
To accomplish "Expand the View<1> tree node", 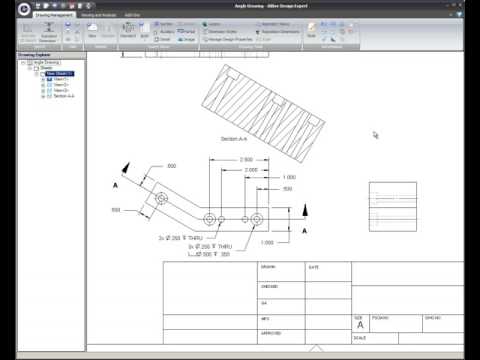I will [x=43, y=79].
